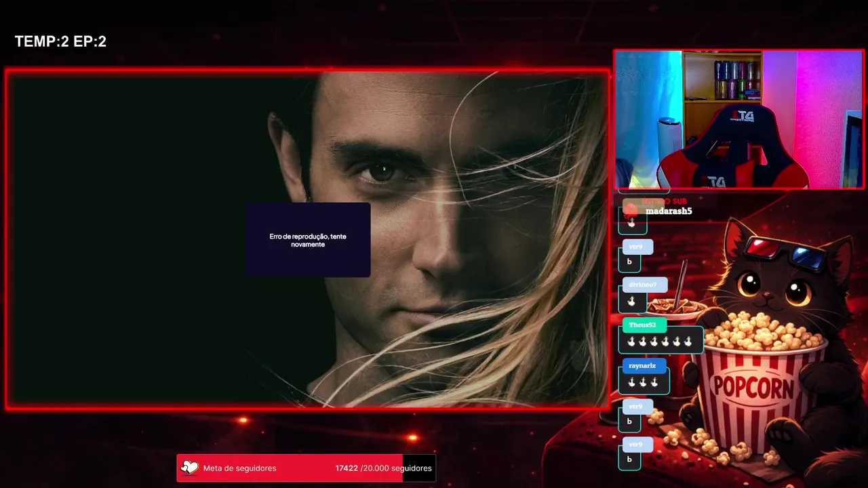Select the "17422 /20.000 seguidores" count
Screen dimensions: 868x488
coord(383,468)
